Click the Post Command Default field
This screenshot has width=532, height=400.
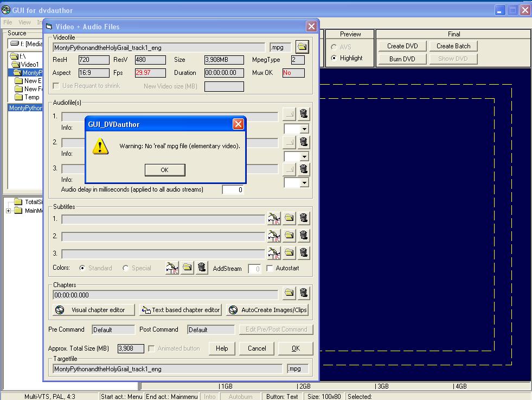pos(211,329)
